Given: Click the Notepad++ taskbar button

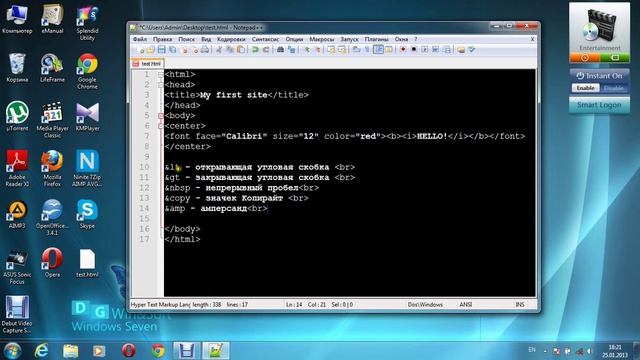Looking at the screenshot, I should tap(216, 351).
